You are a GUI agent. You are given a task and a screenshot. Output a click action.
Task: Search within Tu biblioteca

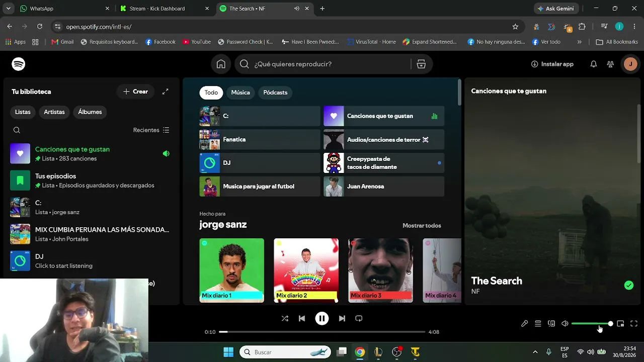point(17,130)
